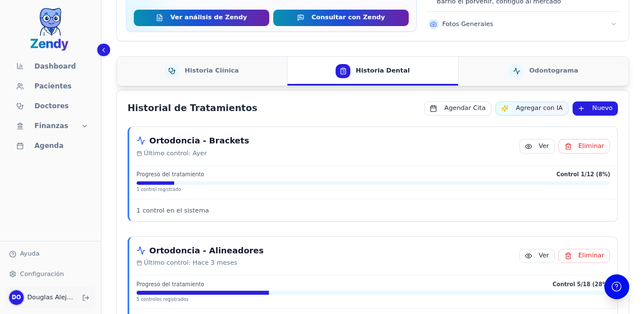Click the Brackets treatment progress bar
Screen dimensions: 644x314
(x=373, y=183)
